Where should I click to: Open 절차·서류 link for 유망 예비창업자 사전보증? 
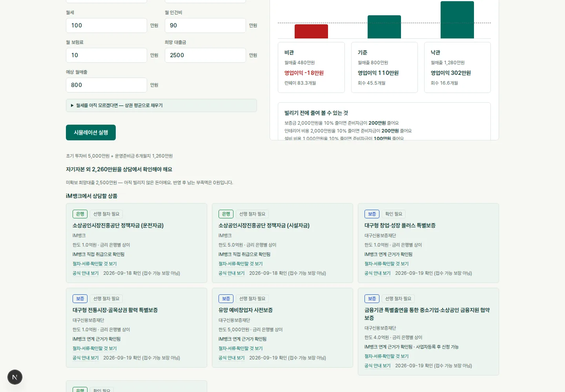(241, 348)
